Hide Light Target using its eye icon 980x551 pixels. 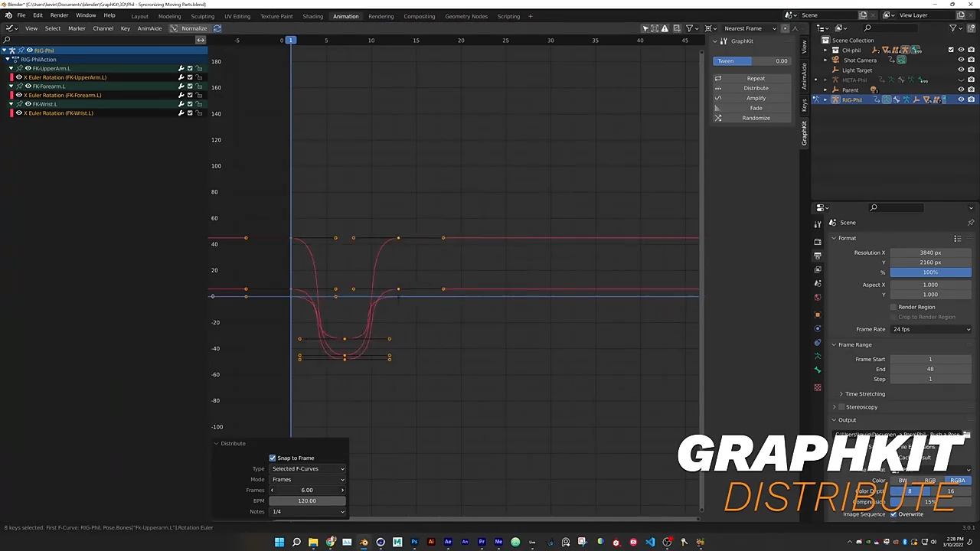click(x=962, y=70)
